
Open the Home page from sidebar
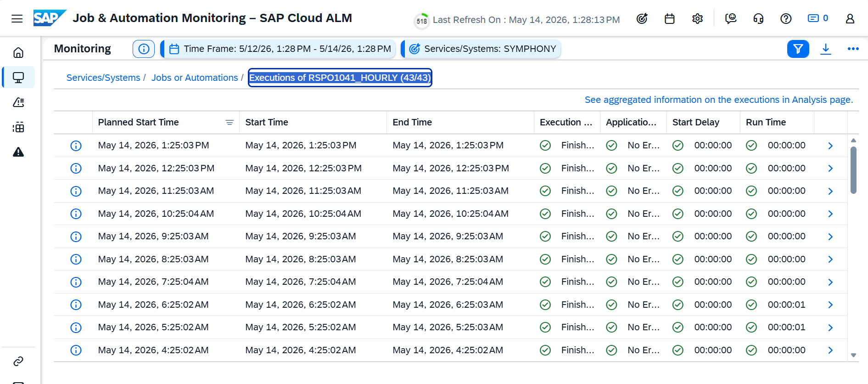(18, 53)
